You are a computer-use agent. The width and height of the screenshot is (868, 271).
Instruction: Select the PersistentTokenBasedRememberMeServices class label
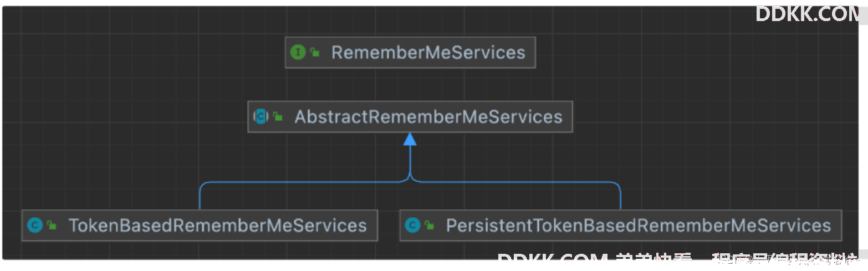[639, 225]
